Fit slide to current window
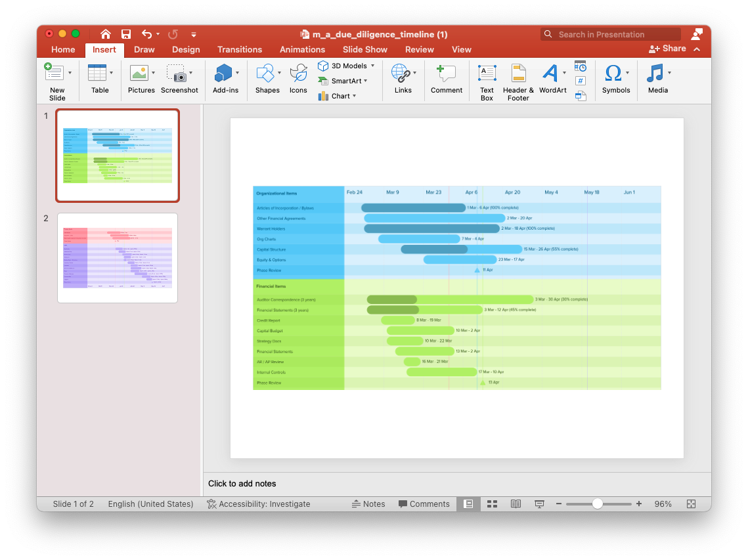The height and width of the screenshot is (560, 748). coord(691,504)
